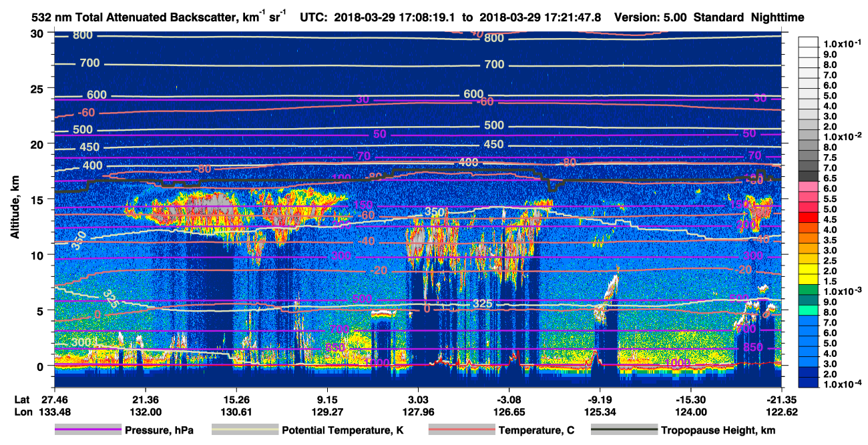Click the 'Lon' row label
Screen dimensions: 868x445
[x=23, y=412]
